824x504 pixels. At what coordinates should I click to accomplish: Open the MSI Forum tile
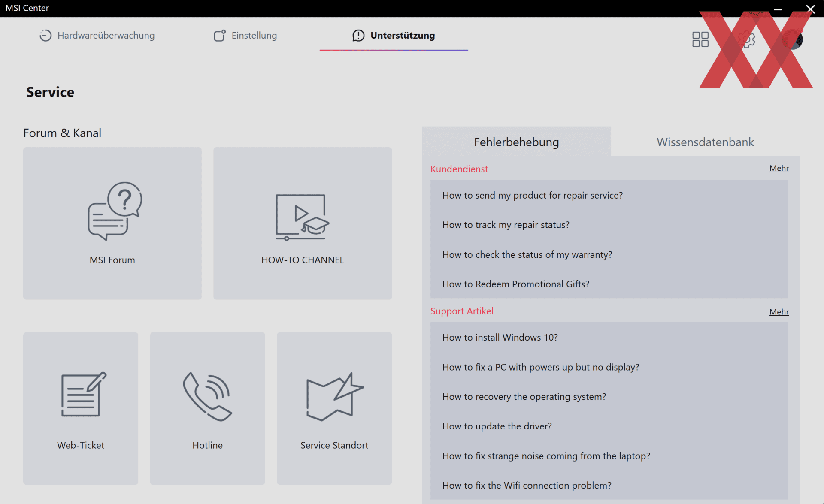pos(112,223)
